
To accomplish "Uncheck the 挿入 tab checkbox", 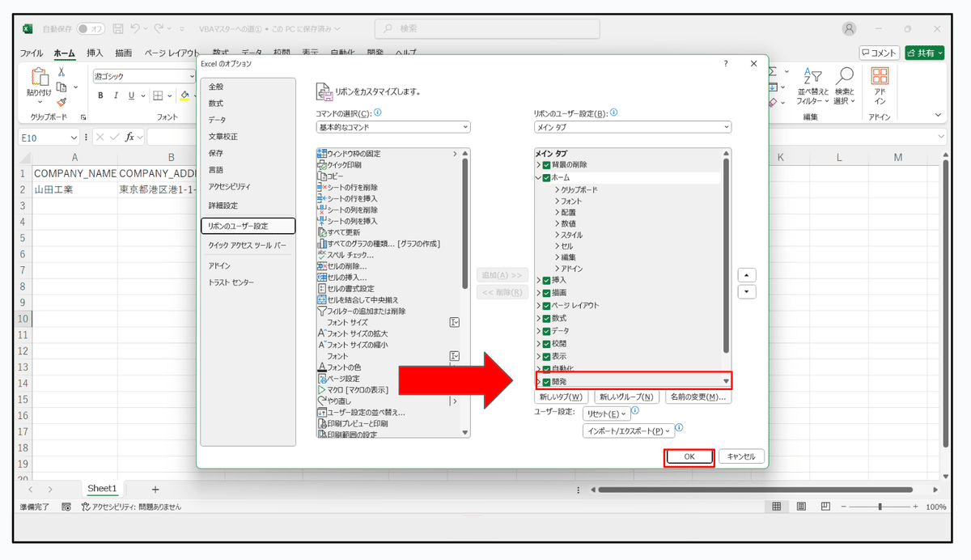I will coord(547,280).
